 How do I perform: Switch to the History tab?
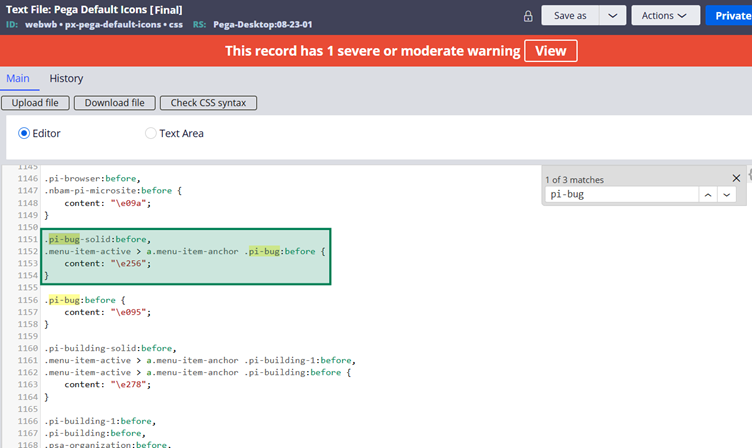pos(67,78)
